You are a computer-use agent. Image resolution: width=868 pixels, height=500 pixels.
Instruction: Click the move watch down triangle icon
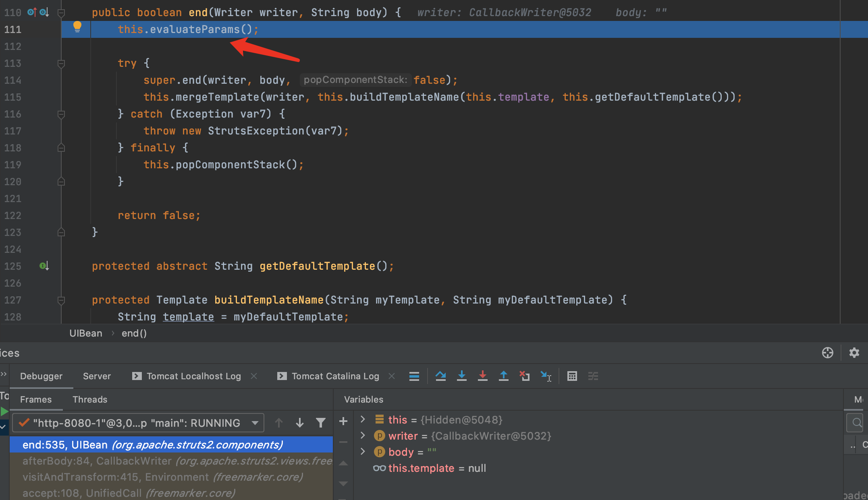pyautogui.click(x=343, y=483)
